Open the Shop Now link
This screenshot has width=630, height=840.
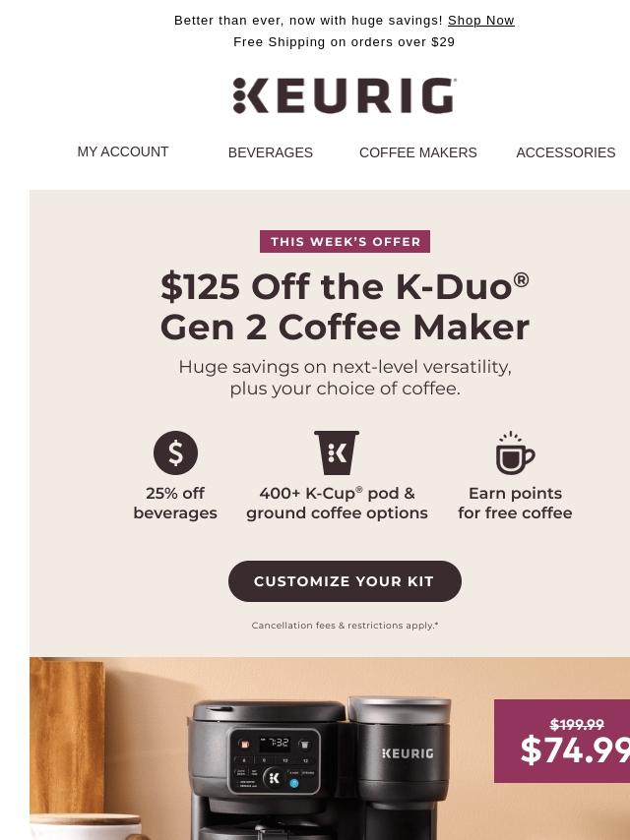coord(481,21)
